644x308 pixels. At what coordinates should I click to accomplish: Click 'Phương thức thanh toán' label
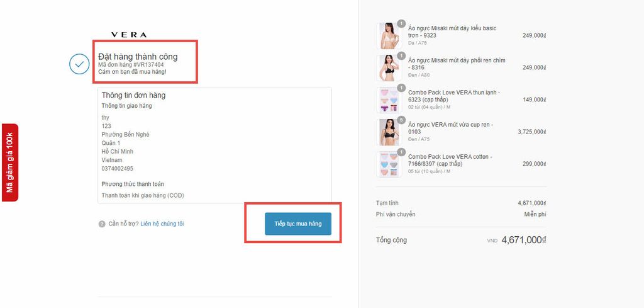pyautogui.click(x=133, y=184)
